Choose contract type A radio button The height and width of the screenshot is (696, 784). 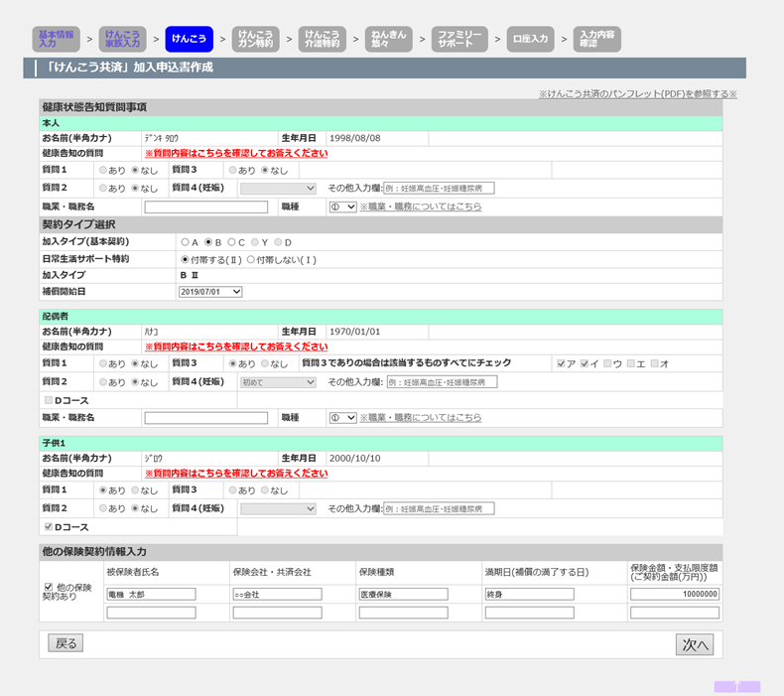pos(185,241)
